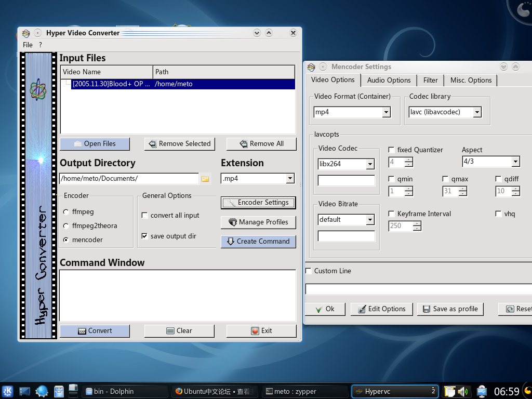The height and width of the screenshot is (399, 532).
Task: Click pin button in Mencoder Settings titlebar
Action: point(323,67)
